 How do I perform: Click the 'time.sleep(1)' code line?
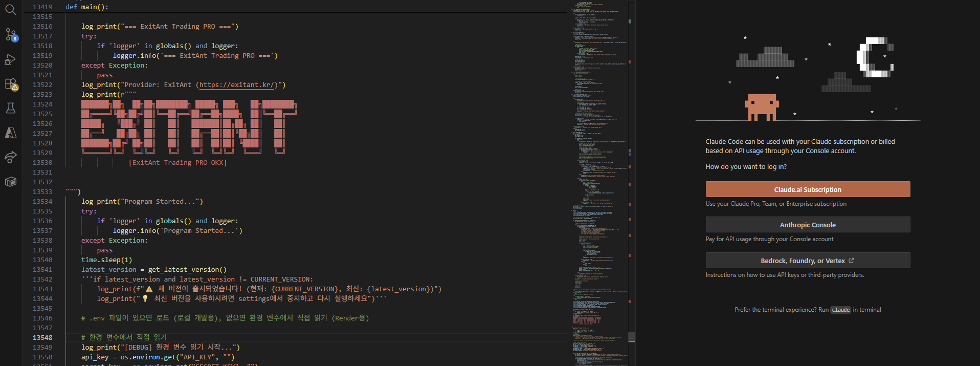click(106, 260)
